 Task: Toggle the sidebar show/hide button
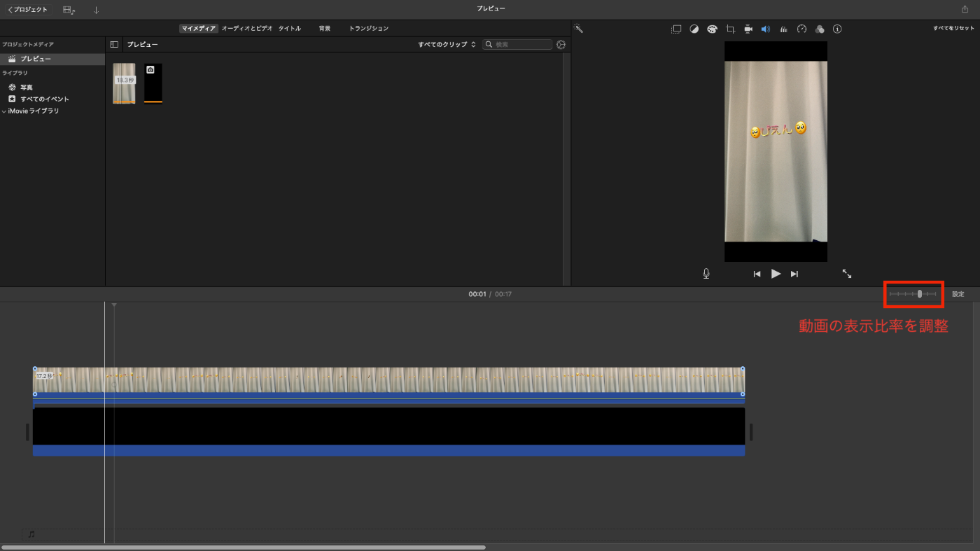point(114,44)
